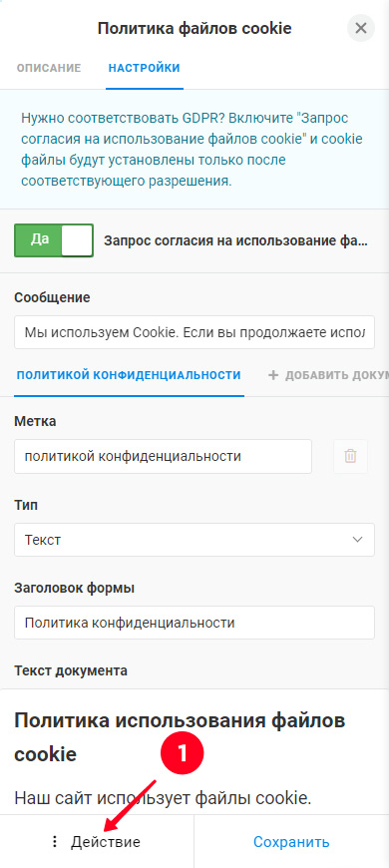Click the trash icon next to Метка
389x868 pixels.
[350, 456]
